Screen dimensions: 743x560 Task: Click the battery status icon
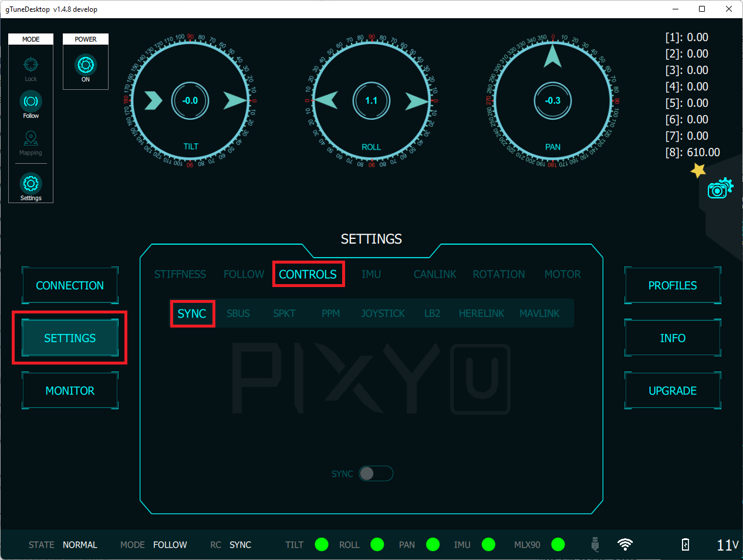[x=685, y=545]
